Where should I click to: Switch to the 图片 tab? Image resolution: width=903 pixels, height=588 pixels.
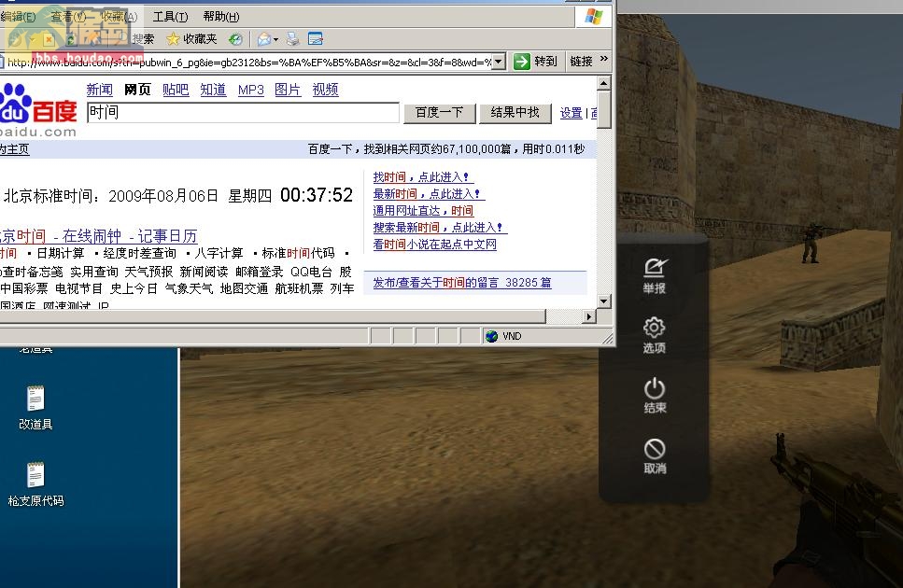(288, 90)
